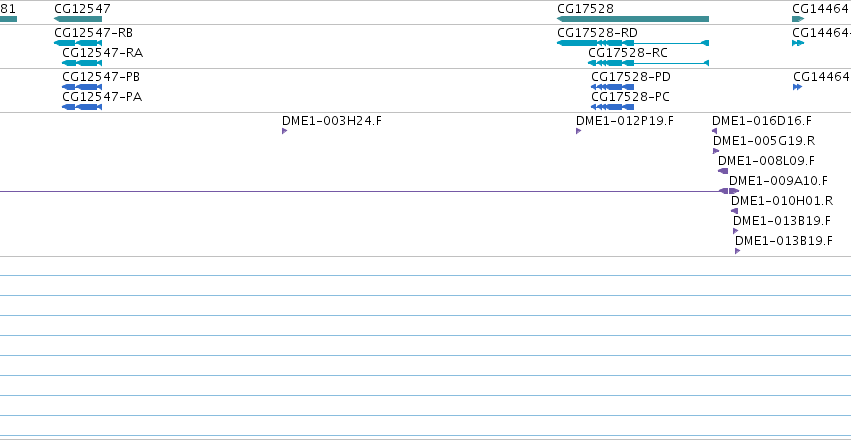The image size is (851, 440).
Task: Click the CG12547-RA transcript label
Action: 103,53
